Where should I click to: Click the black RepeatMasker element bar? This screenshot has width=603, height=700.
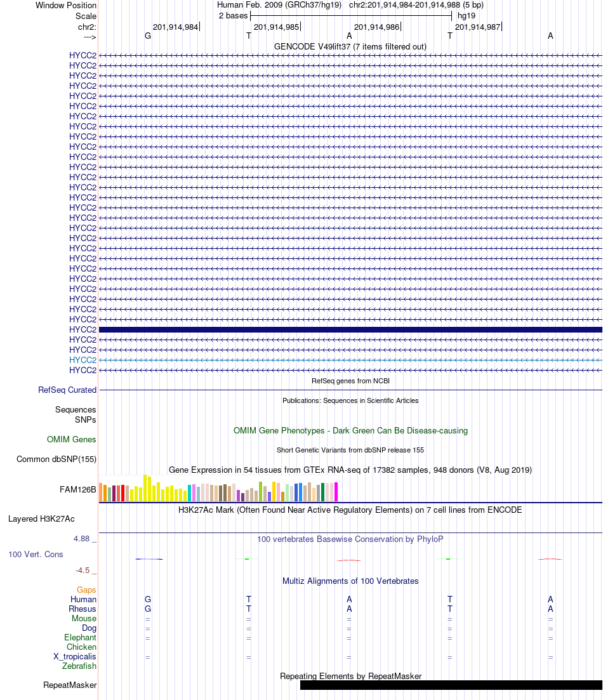pos(451,685)
